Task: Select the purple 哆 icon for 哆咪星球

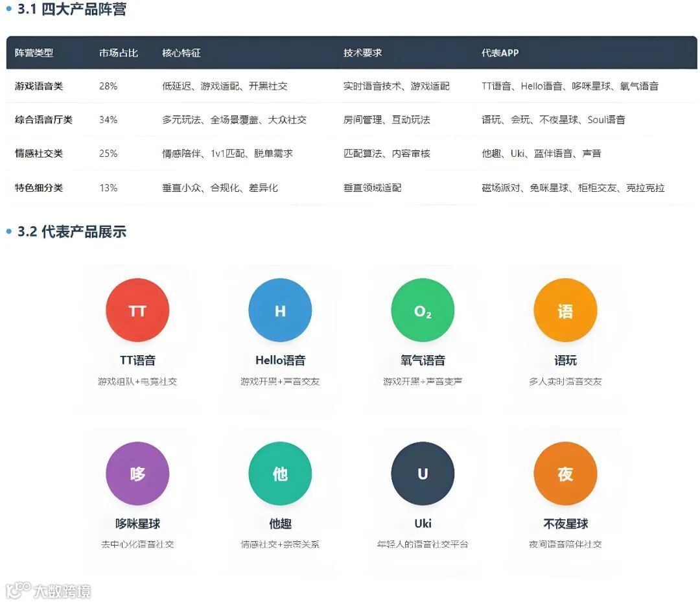Action: [x=137, y=473]
